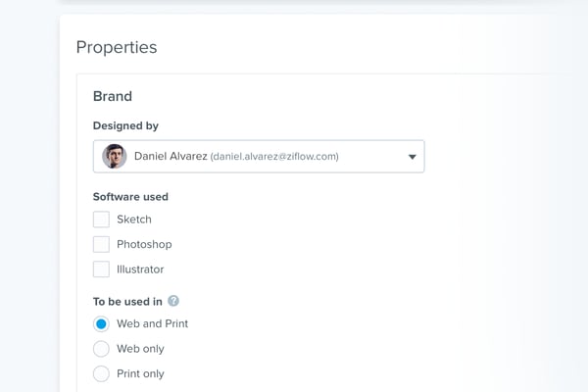
Task: Click the Properties section heading
Action: (x=117, y=47)
